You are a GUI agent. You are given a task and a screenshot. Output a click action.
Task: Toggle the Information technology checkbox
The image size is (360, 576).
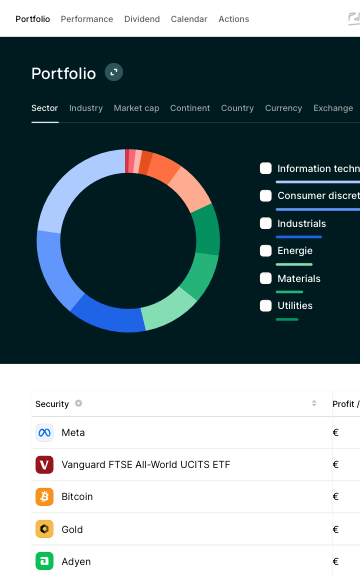point(266,168)
